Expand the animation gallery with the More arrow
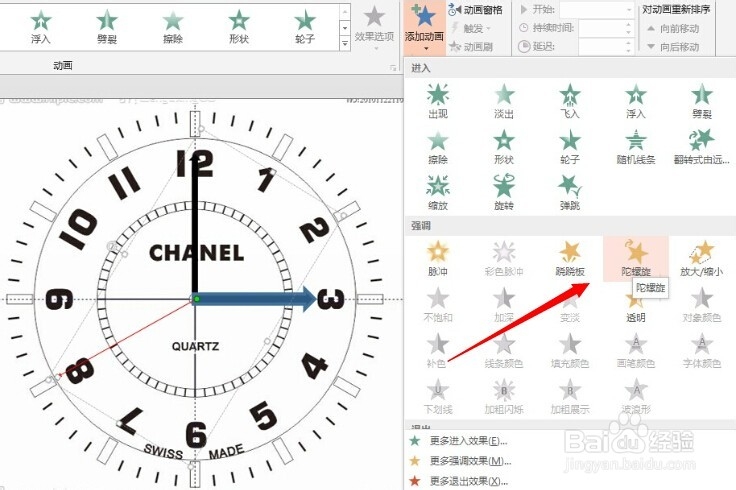This screenshot has width=736, height=490. coord(345,44)
